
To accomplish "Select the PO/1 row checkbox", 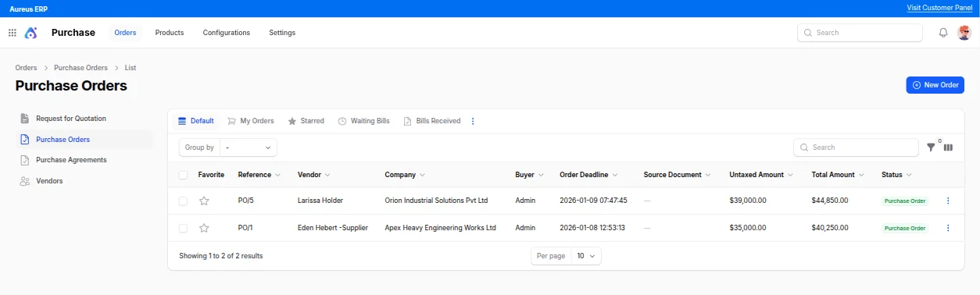I will tap(183, 228).
